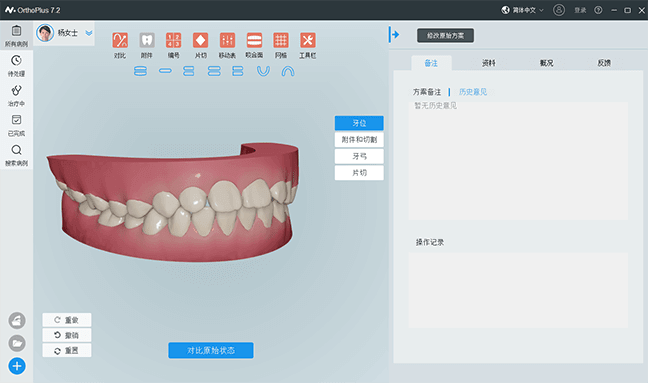Image resolution: width=648 pixels, height=383 pixels.
Task: Click the 对比 compare tool icon
Action: pos(120,40)
